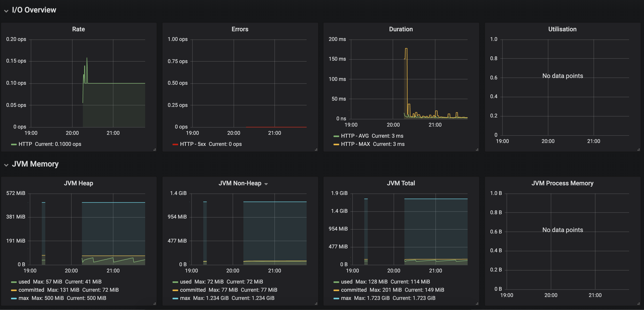The width and height of the screenshot is (644, 310).
Task: Collapse the JVM Memory row chevron
Action: pyautogui.click(x=6, y=165)
